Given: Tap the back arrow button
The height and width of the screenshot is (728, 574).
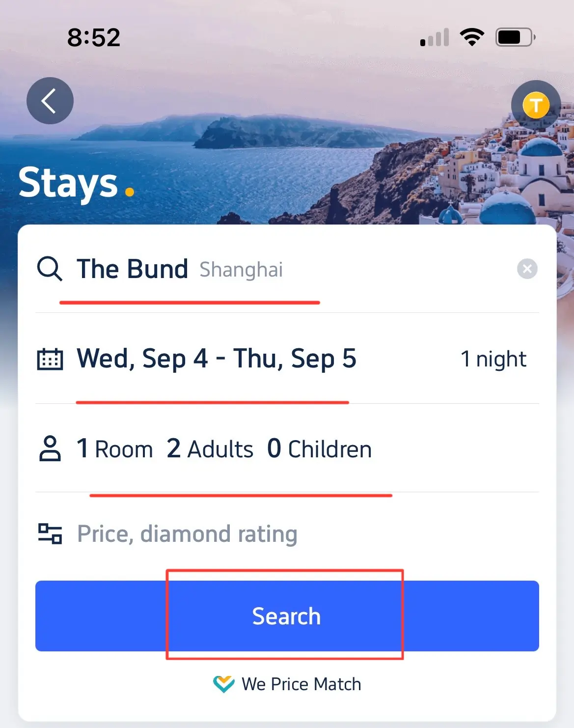Looking at the screenshot, I should point(50,101).
